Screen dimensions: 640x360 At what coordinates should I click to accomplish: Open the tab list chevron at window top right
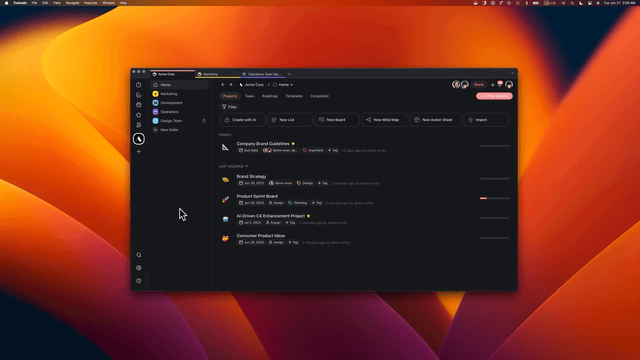click(513, 73)
